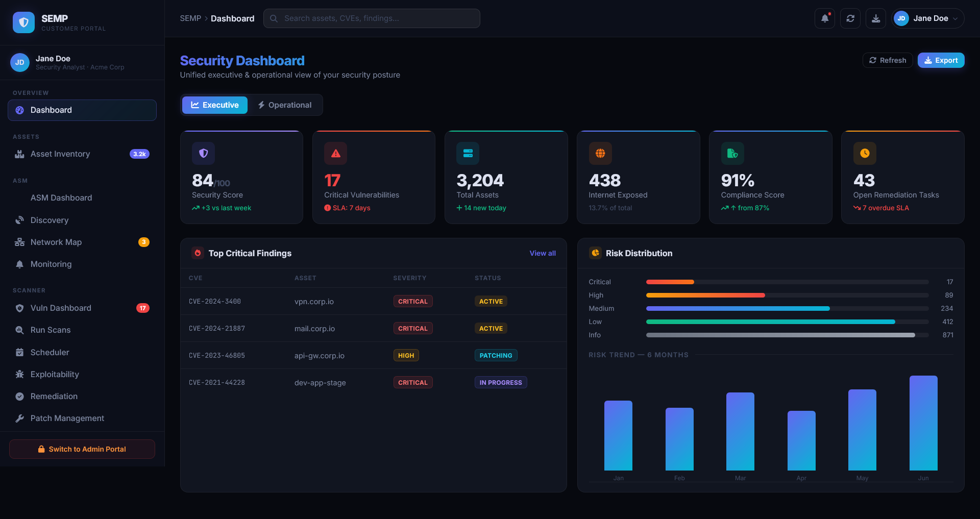
Task: Click the Open Remediation Tasks clock icon
Action: (x=865, y=153)
